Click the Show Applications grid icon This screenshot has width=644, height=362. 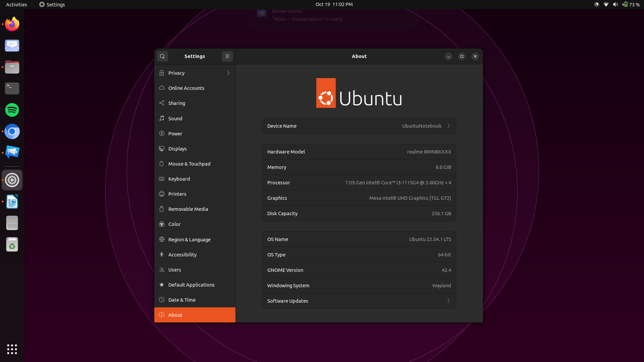[12, 349]
